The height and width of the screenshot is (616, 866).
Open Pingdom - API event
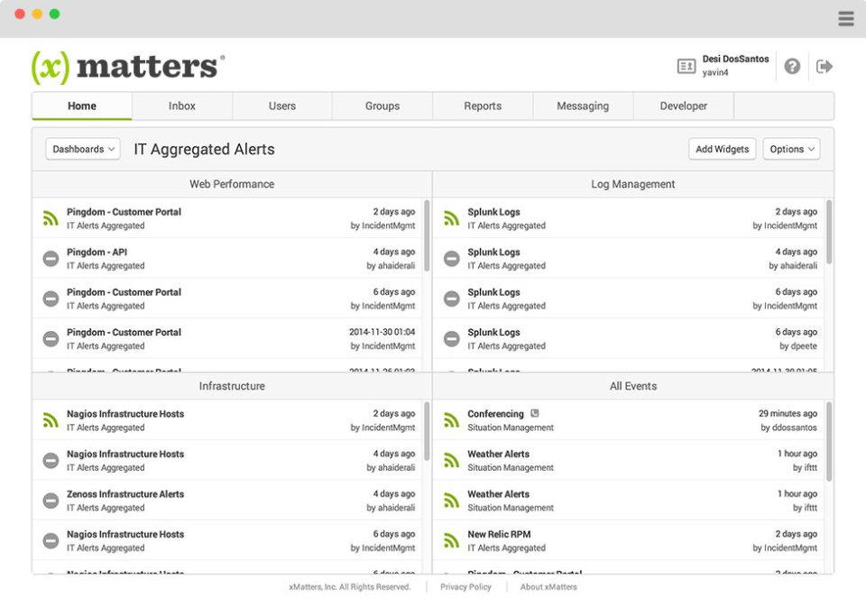[97, 253]
